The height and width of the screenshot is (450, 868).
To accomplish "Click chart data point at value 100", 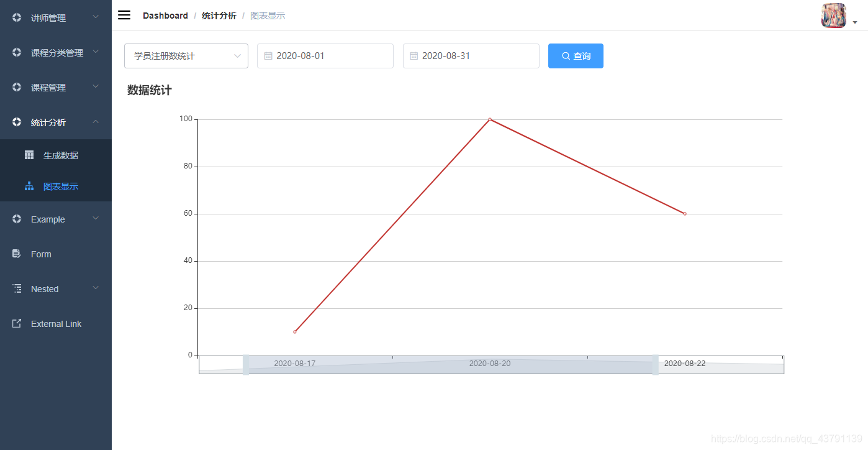I will pyautogui.click(x=490, y=119).
